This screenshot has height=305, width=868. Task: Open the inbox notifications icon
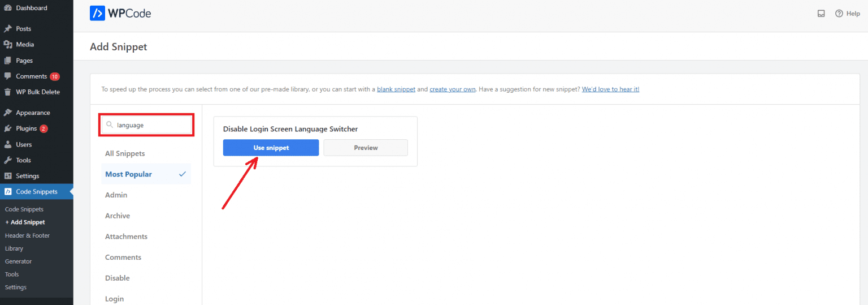(x=821, y=14)
